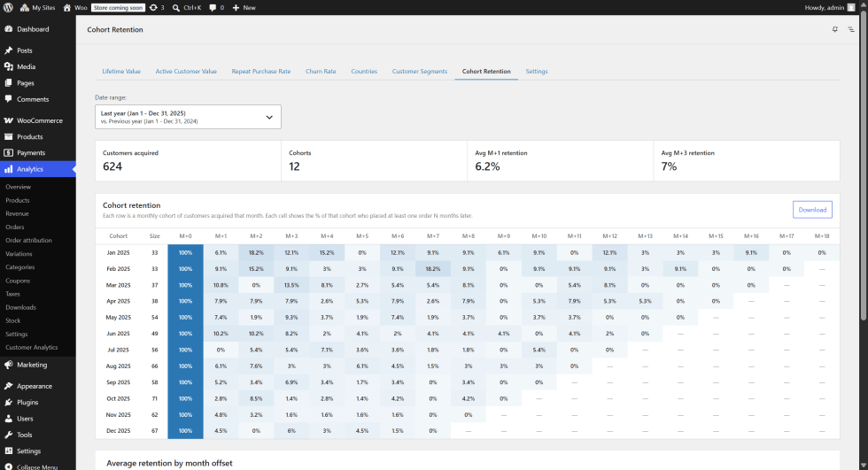Click the Comments bubble icon in sidebar

tap(8, 99)
